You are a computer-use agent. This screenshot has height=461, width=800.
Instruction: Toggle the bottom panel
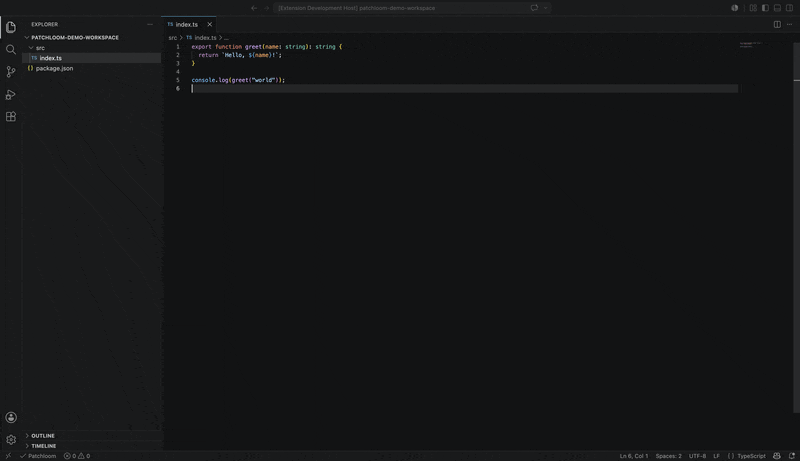778,8
